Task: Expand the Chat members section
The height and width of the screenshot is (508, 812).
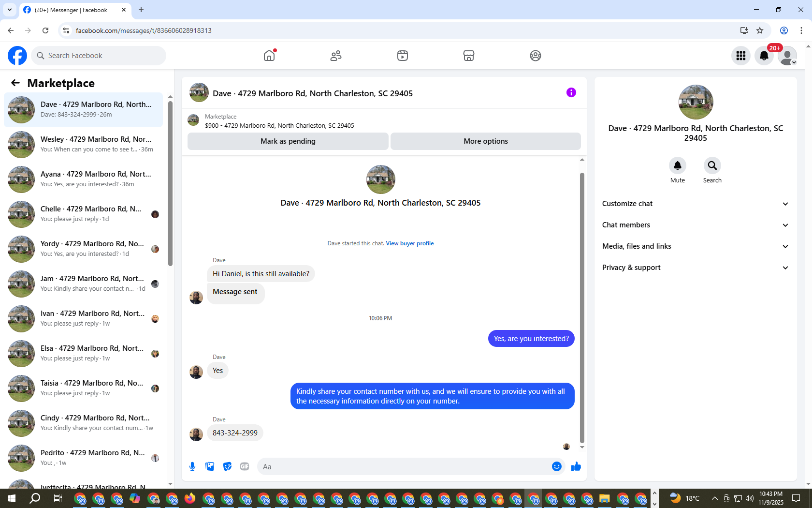Action: [696, 225]
